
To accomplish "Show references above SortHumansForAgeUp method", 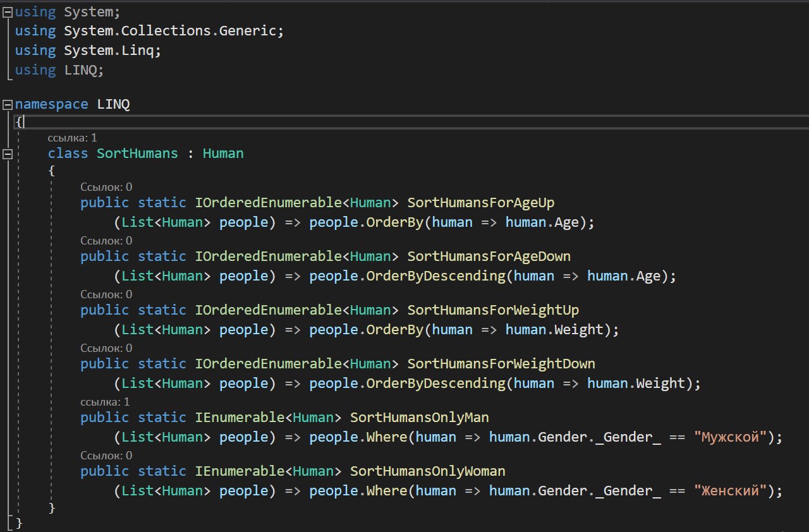I will [x=106, y=186].
